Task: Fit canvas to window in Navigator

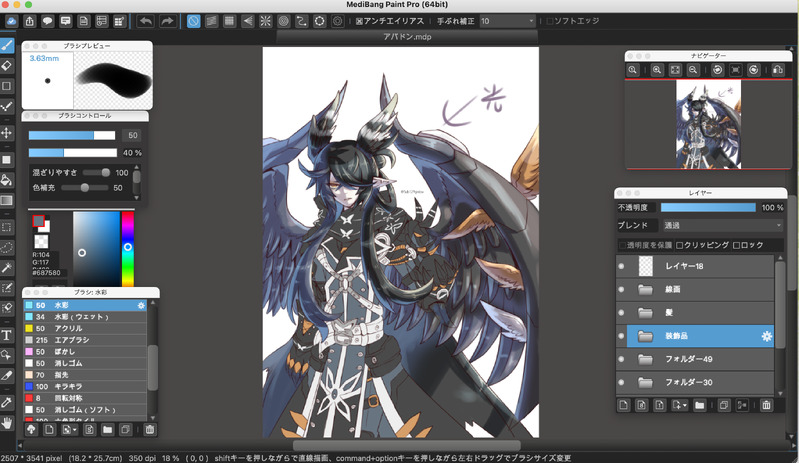Action: [x=675, y=70]
